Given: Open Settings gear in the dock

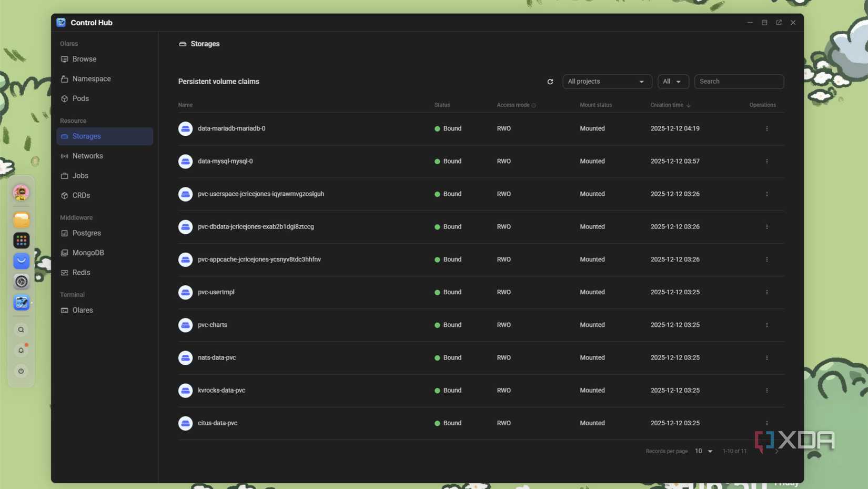Looking at the screenshot, I should 21,282.
